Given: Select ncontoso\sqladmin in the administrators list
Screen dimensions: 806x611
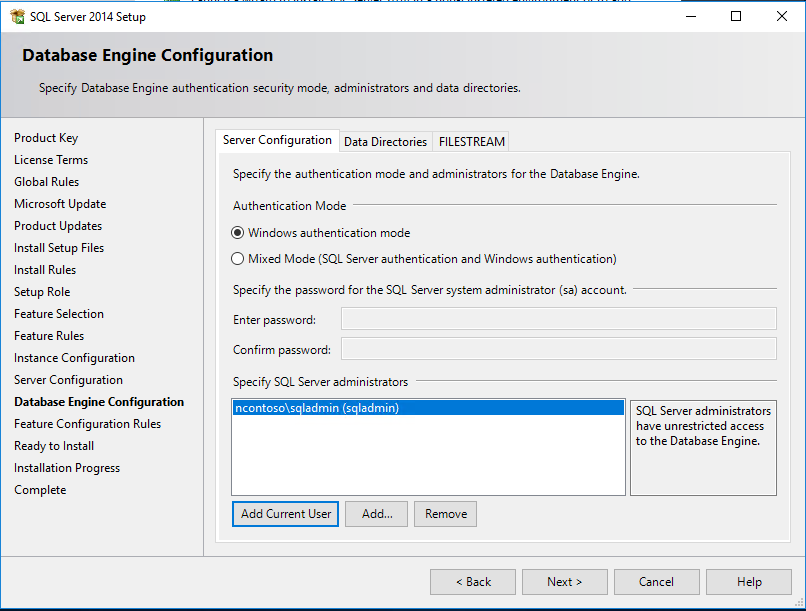Looking at the screenshot, I should click(428, 408).
